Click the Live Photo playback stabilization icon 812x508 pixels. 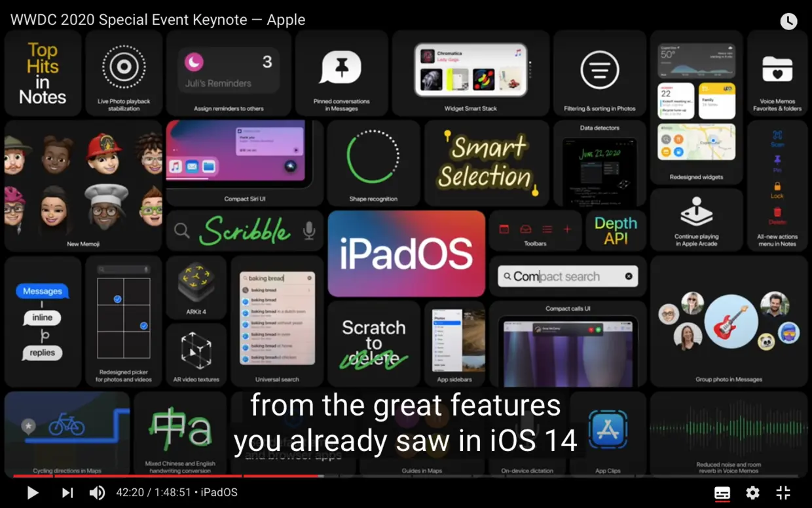123,66
